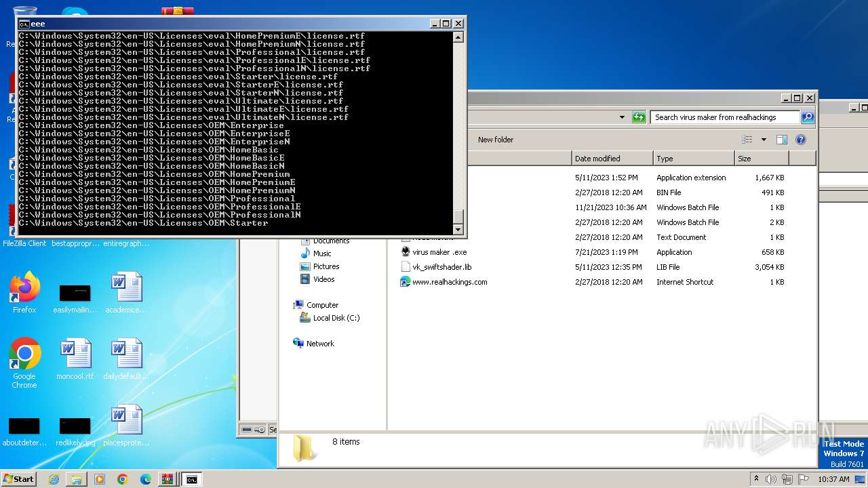
Task: Click 8 items in details pane
Action: (x=346, y=442)
